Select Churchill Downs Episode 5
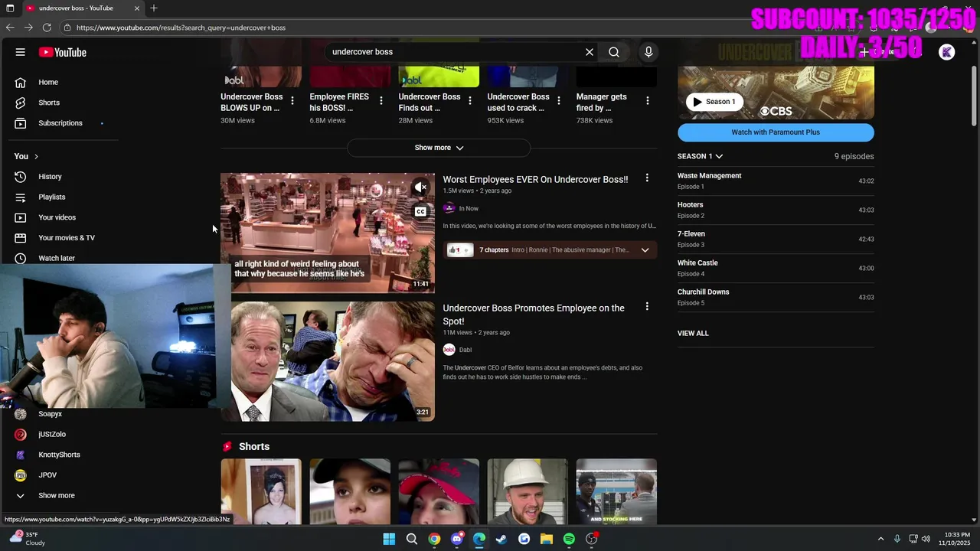Image resolution: width=980 pixels, height=551 pixels. pos(776,297)
